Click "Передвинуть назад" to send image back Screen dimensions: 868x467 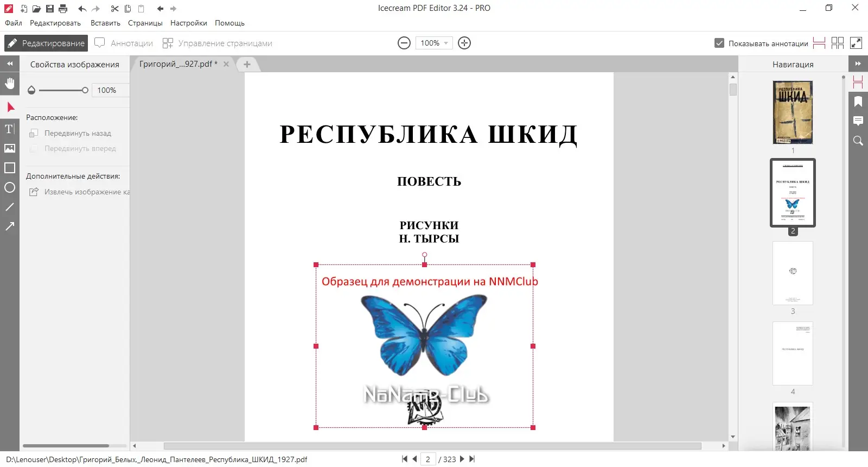point(71,133)
